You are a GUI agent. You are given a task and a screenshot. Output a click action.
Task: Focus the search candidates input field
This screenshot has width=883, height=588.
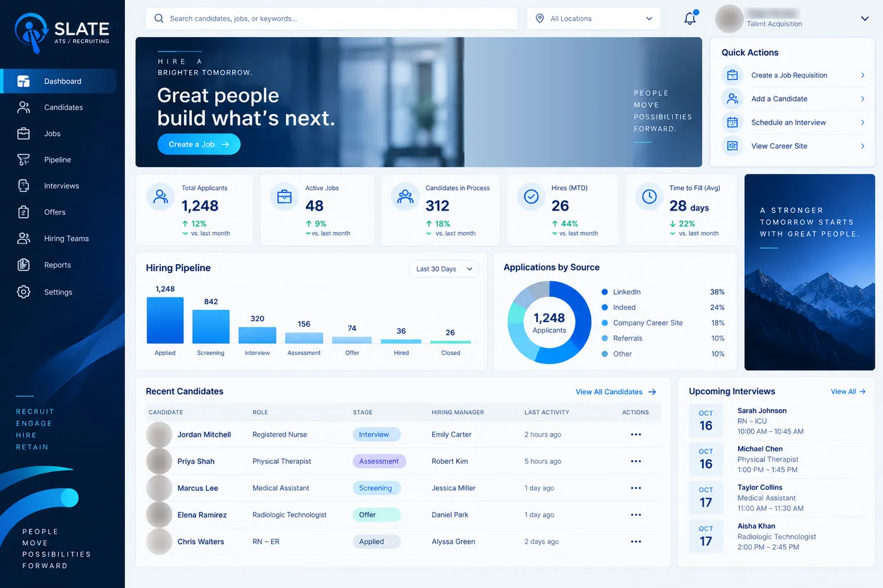332,18
